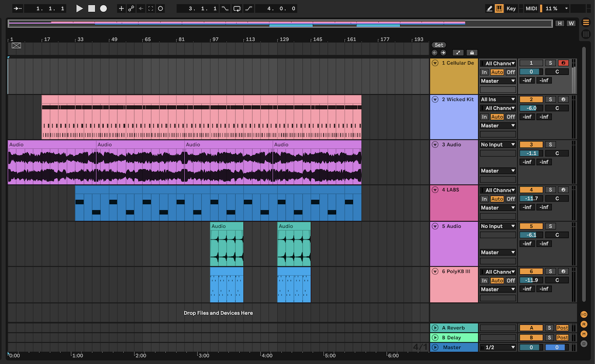Toggle the D track delay show/hide button

coord(584,343)
